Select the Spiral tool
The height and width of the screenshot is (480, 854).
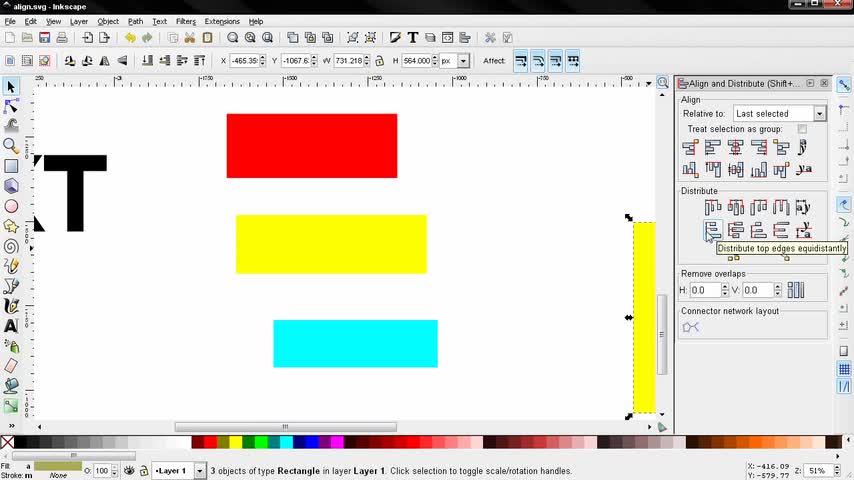(x=11, y=246)
